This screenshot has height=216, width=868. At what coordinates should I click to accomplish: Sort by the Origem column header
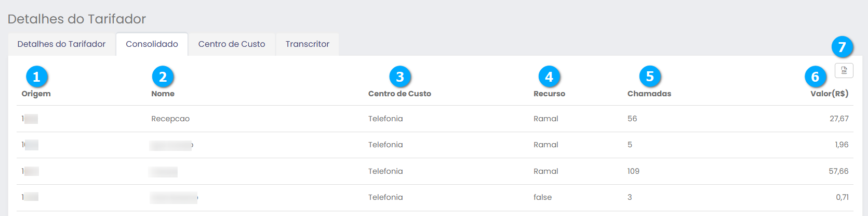pos(36,94)
